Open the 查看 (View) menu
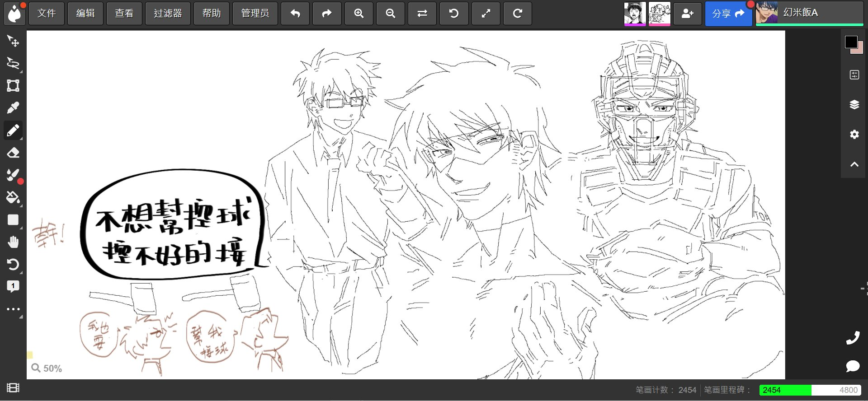868x401 pixels. [124, 14]
